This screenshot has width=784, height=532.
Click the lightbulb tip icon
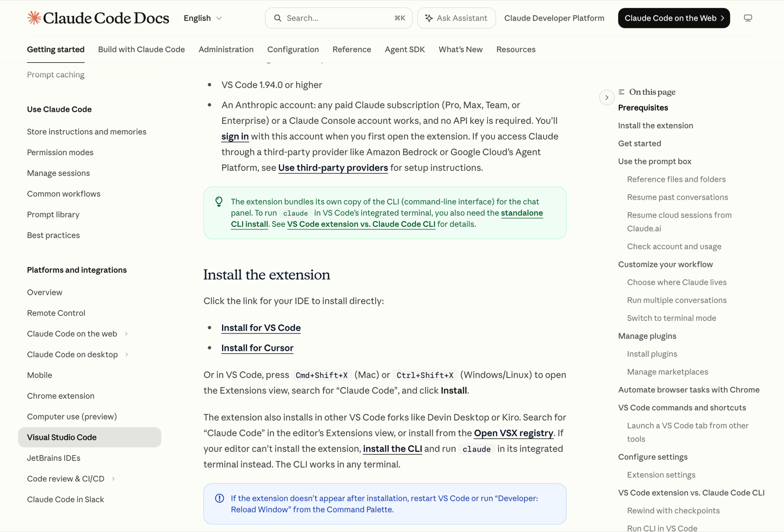pyautogui.click(x=219, y=202)
